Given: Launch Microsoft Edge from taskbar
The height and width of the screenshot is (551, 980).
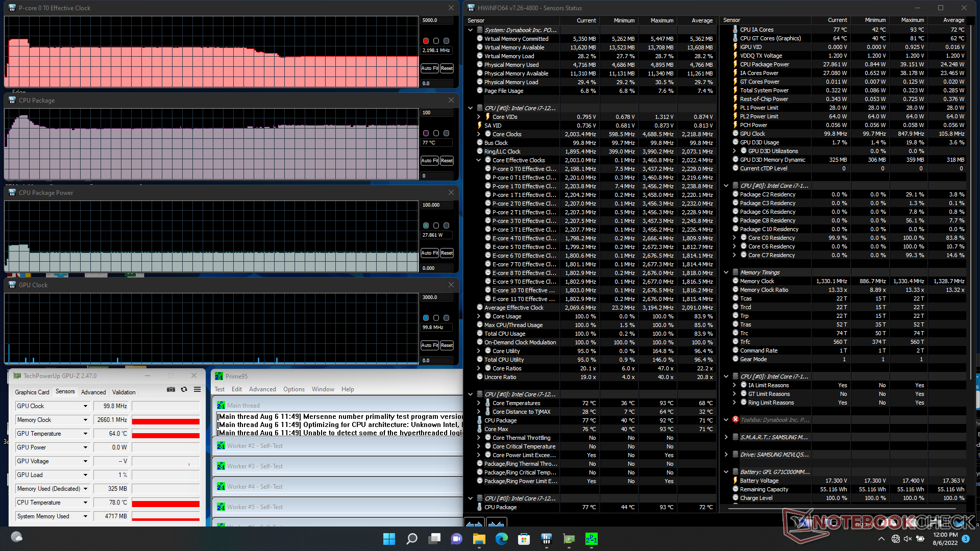Looking at the screenshot, I should [x=502, y=539].
